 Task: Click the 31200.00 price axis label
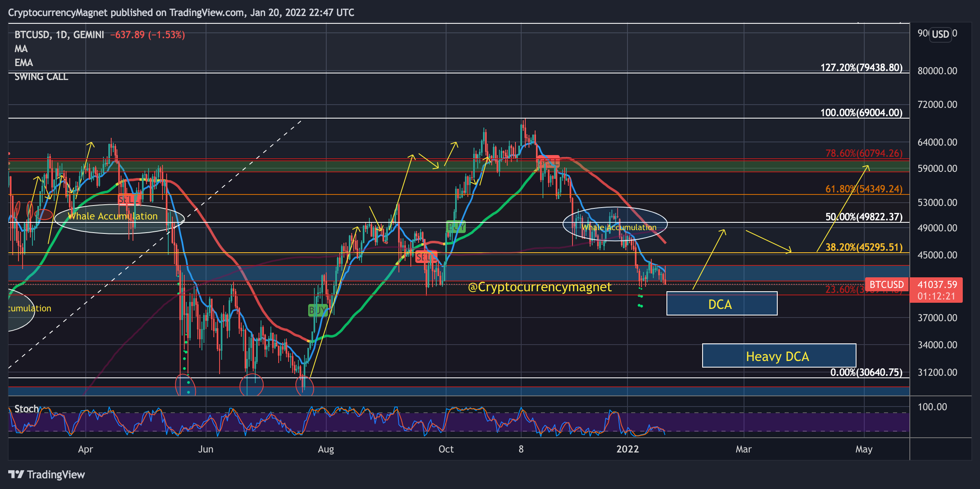937,372
